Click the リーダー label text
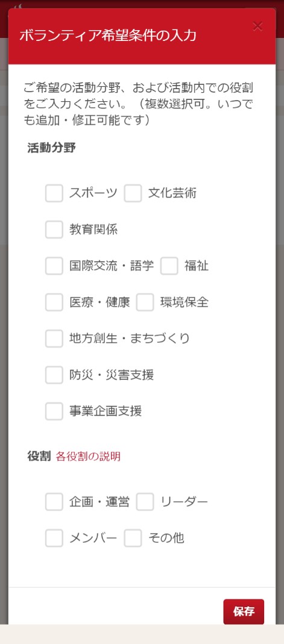The image size is (284, 644). click(x=184, y=502)
